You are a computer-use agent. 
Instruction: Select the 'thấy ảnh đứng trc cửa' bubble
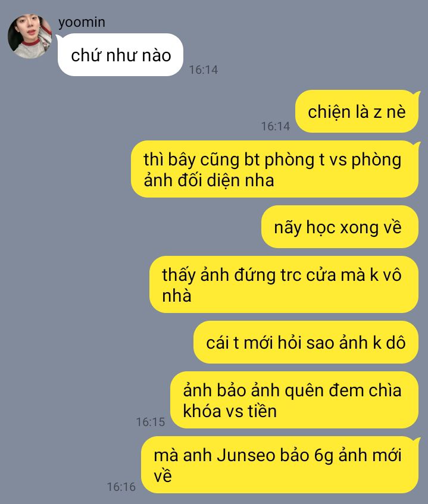(x=285, y=285)
